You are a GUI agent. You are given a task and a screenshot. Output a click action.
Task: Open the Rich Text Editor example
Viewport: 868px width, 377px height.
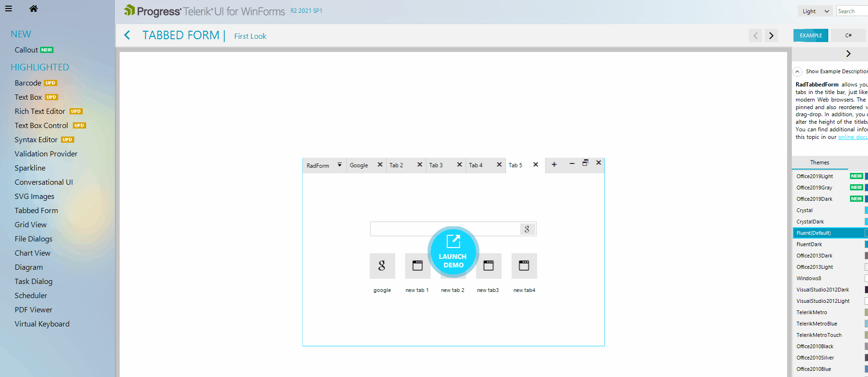point(40,111)
